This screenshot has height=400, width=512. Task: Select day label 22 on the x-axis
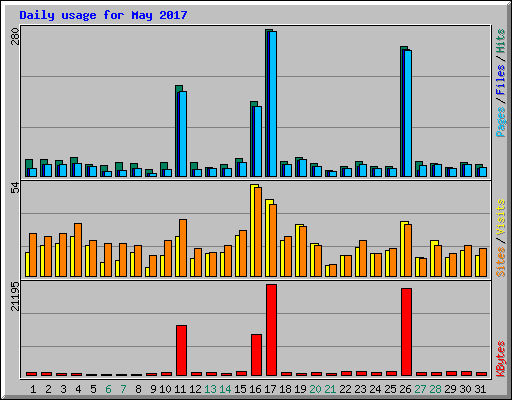coord(345,389)
